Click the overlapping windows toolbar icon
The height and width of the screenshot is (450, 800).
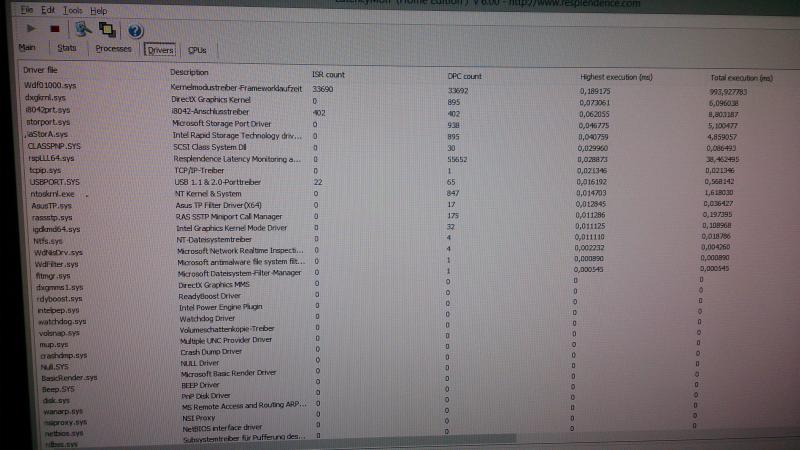click(x=107, y=30)
